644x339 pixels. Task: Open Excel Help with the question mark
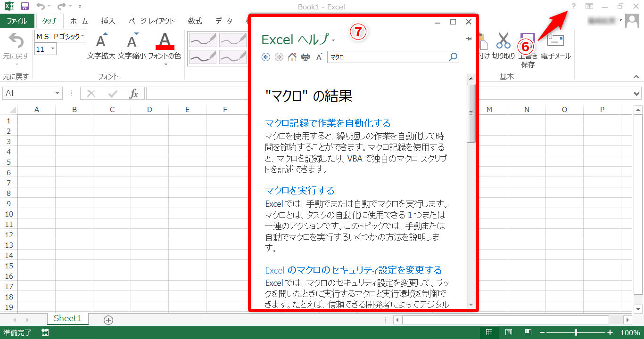click(573, 7)
